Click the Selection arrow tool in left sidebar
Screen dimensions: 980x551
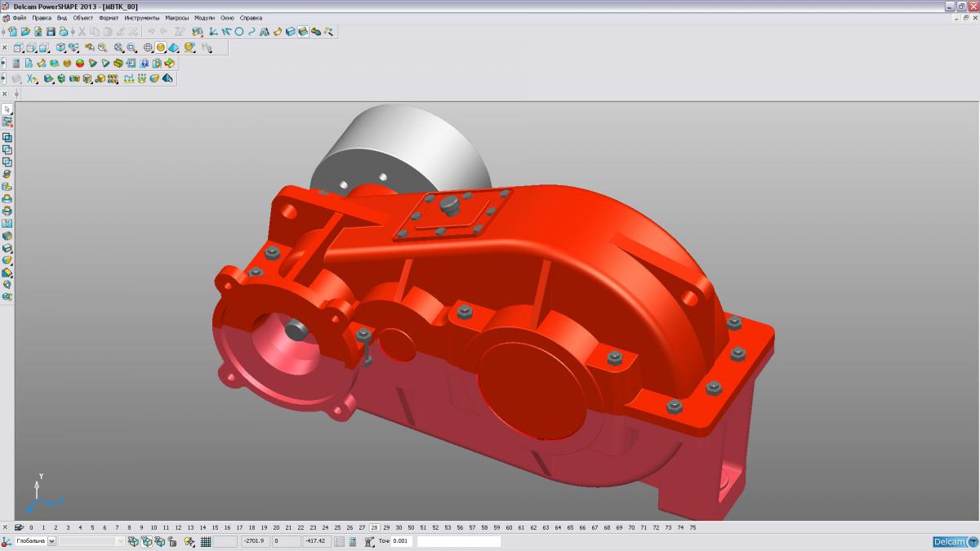pos(7,109)
